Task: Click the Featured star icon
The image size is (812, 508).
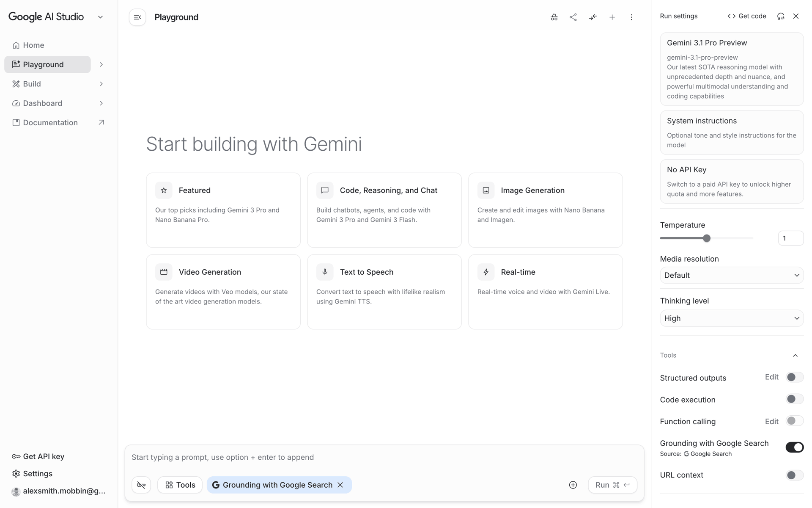Action: pyautogui.click(x=164, y=190)
